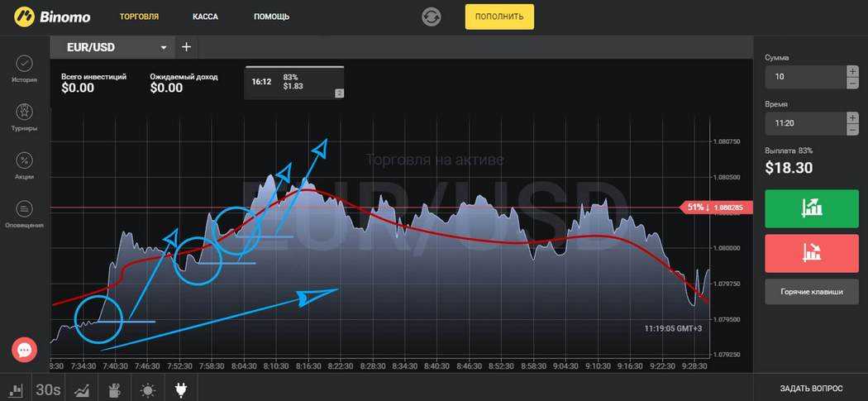Open the Касса menu item
This screenshot has width=868, height=401.
205,17
